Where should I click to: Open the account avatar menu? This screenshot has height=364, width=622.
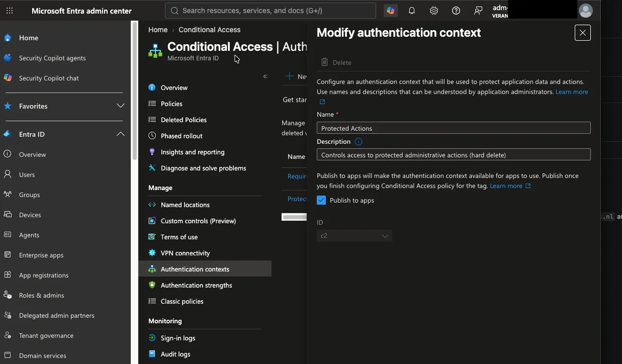click(586, 10)
